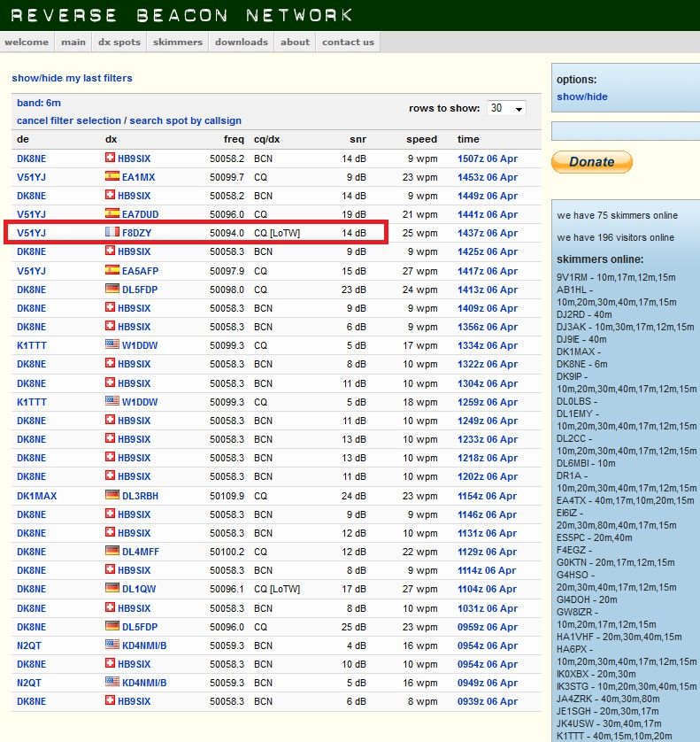Click skimmer entry DK8NE - 6m
This screenshot has width=700, height=742.
(x=582, y=364)
